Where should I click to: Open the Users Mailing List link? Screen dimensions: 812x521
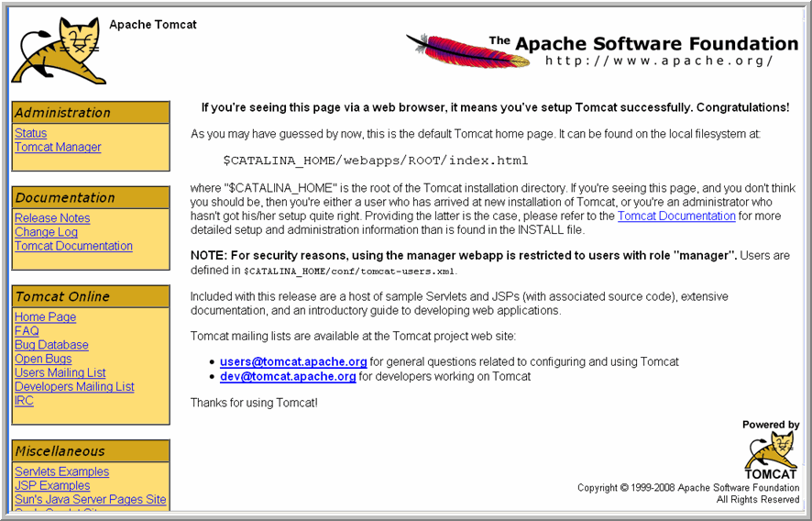click(x=60, y=372)
